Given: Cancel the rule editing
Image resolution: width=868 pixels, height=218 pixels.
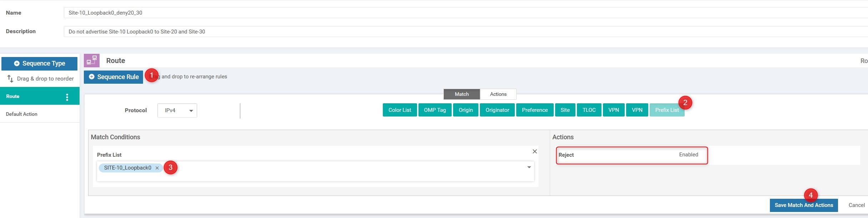Looking at the screenshot, I should point(856,205).
